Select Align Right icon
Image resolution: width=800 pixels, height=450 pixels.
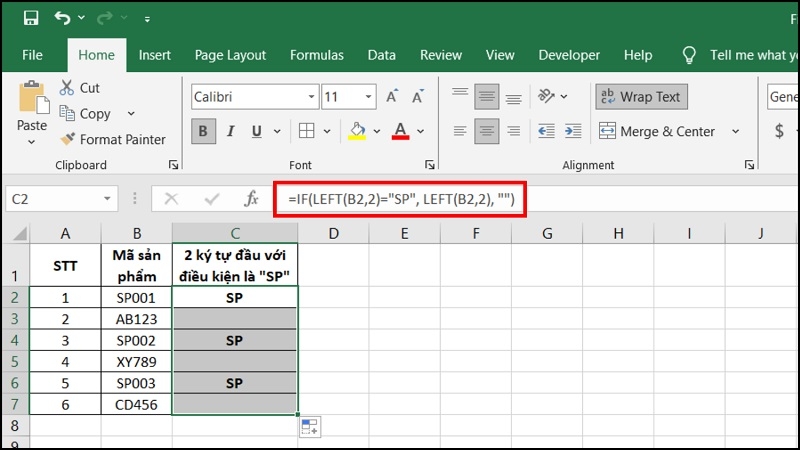tap(513, 131)
